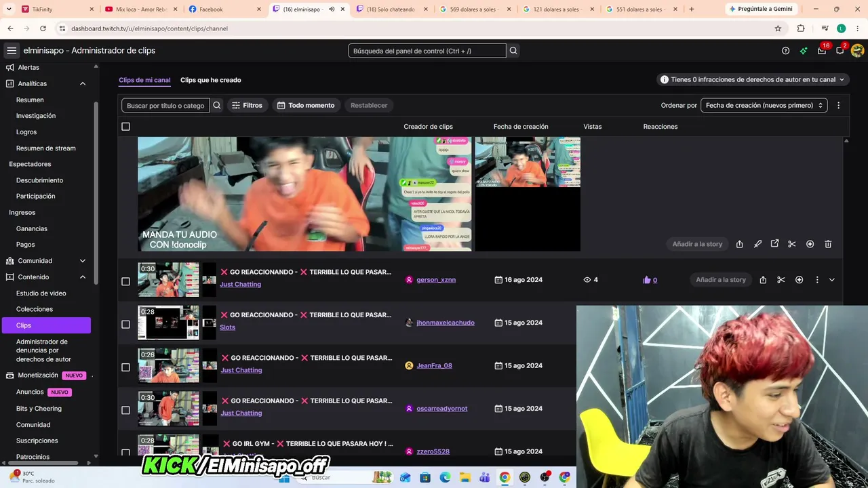Viewport: 868px width, 488px height.
Task: Click circled star icon on gerson_xznn clip
Action: coord(799,280)
